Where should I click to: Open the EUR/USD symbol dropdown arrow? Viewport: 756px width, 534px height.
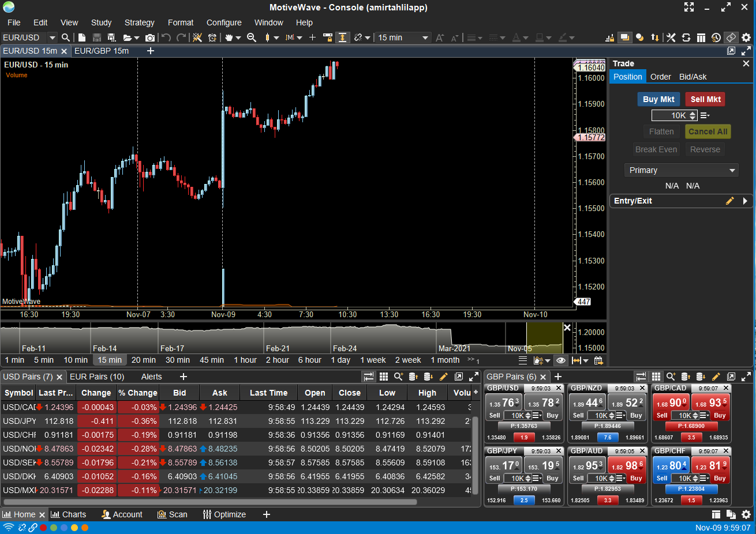point(53,37)
